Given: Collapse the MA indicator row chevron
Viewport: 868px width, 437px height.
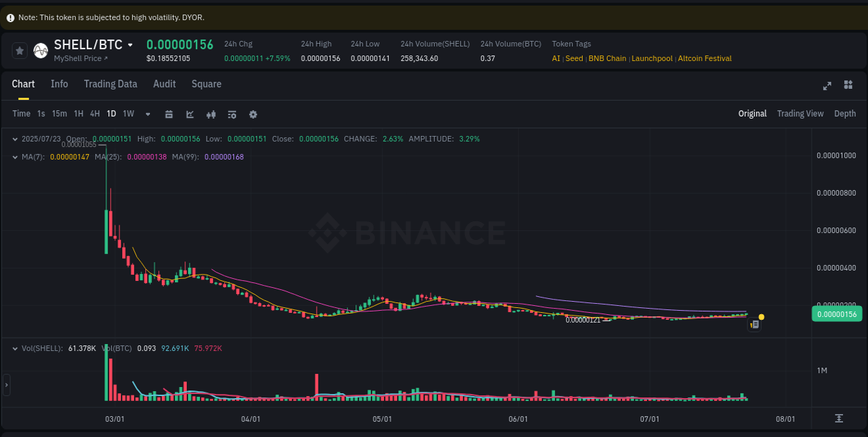Looking at the screenshot, I should pos(14,157).
